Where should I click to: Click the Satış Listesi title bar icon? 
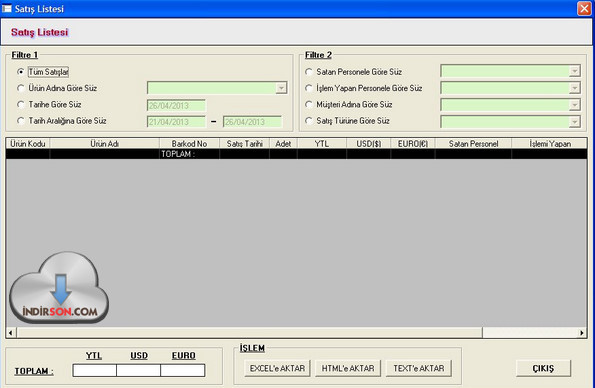[6, 8]
